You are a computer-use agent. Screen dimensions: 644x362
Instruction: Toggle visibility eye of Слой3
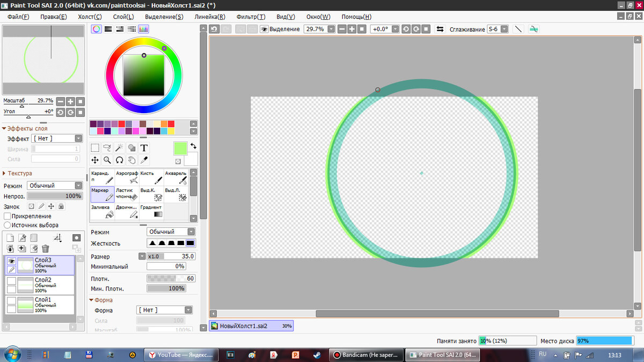pos(11,261)
